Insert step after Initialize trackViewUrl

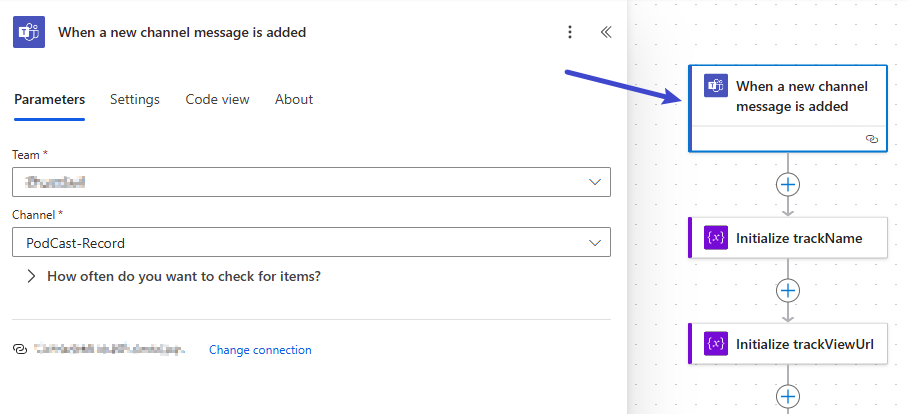point(788,397)
